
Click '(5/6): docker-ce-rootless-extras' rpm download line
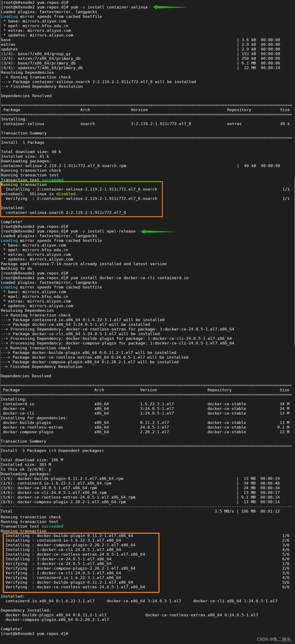(68, 497)
